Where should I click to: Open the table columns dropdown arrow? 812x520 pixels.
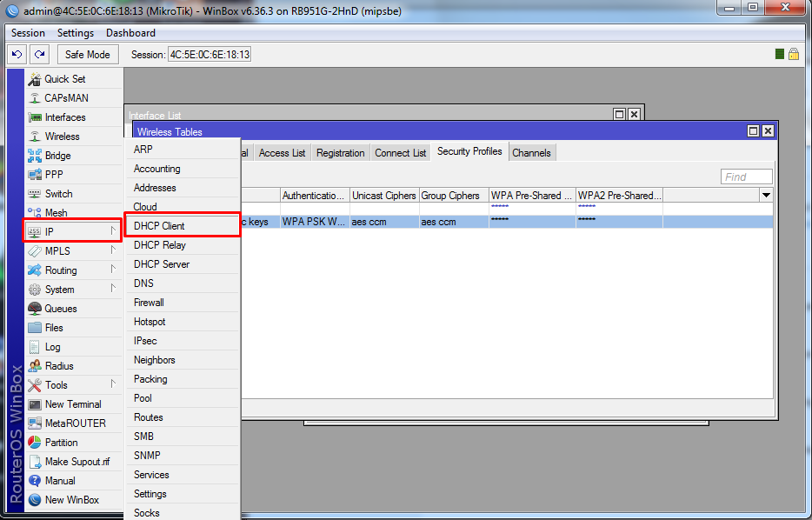point(766,196)
